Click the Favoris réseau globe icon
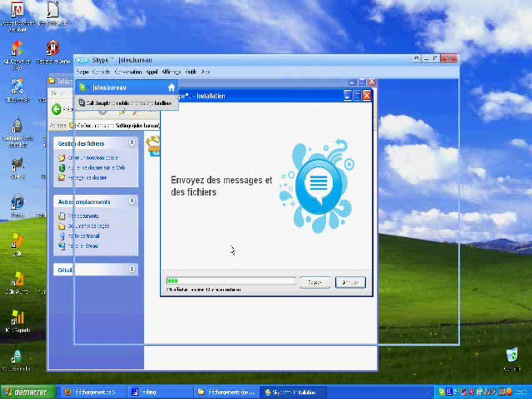Image resolution: width=532 pixels, height=399 pixels. [x=62, y=245]
